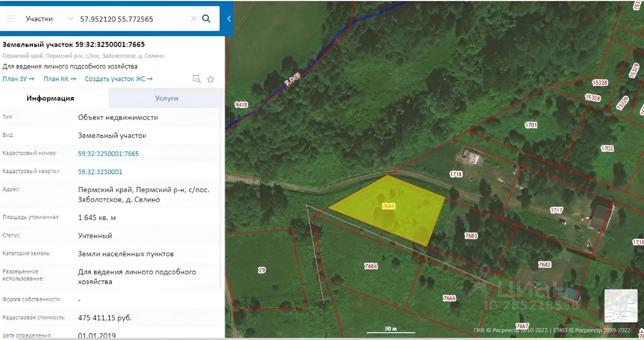Open cadastral number link 59:32:3250001:7665
Viewport: 644px width, 340px height.
108,153
